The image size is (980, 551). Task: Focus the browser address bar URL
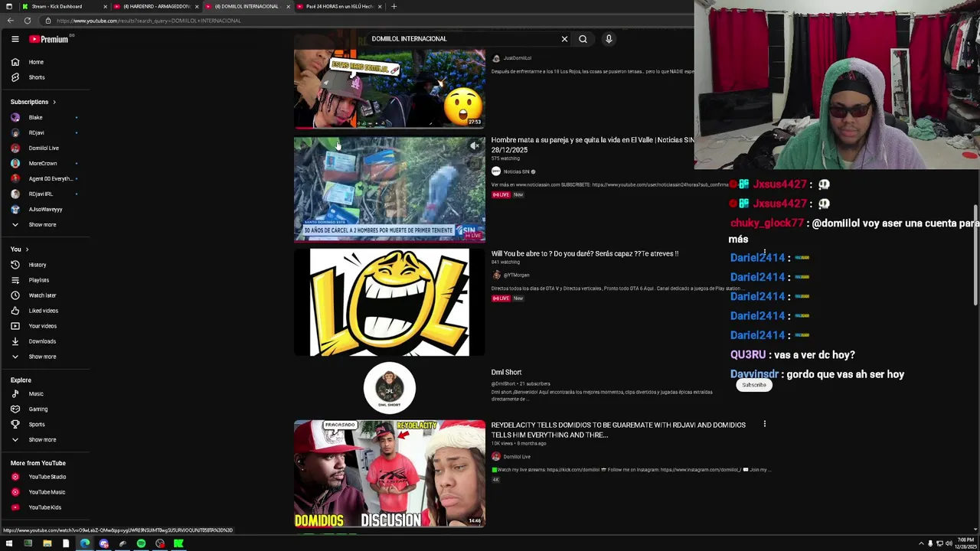[149, 21]
